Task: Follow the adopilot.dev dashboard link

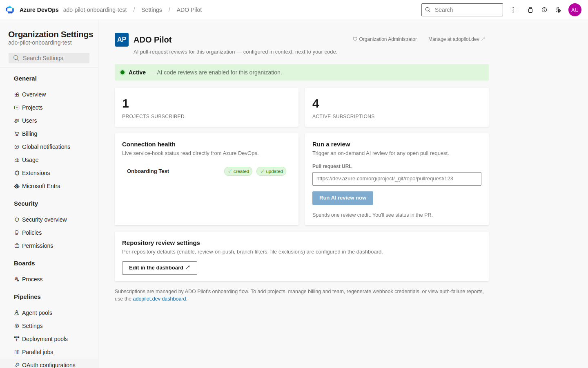Action: (159, 299)
